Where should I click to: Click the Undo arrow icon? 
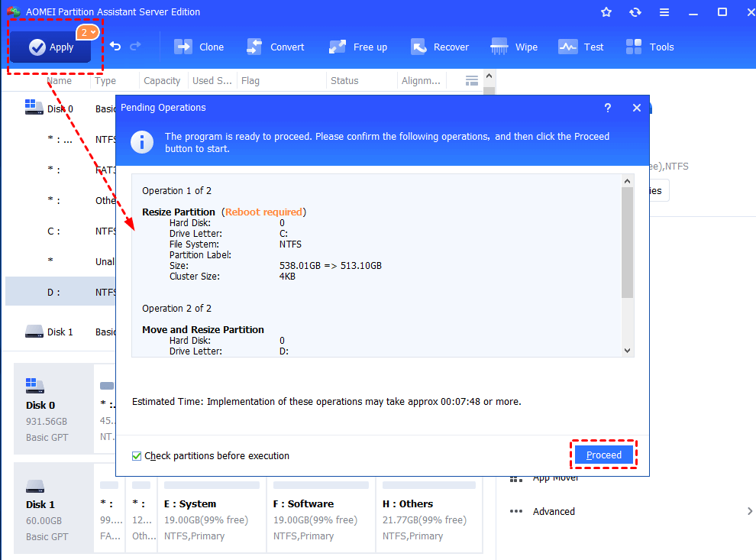[115, 47]
